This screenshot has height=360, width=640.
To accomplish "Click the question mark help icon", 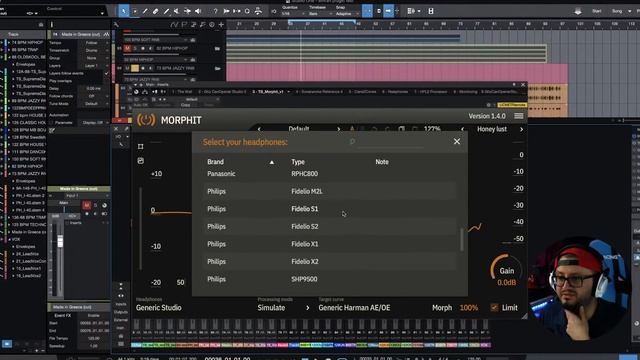I will (215, 11).
